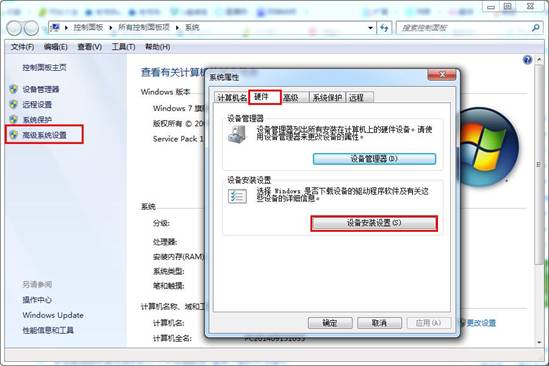Click the back navigation button
The height and width of the screenshot is (366, 549).
click(x=14, y=28)
